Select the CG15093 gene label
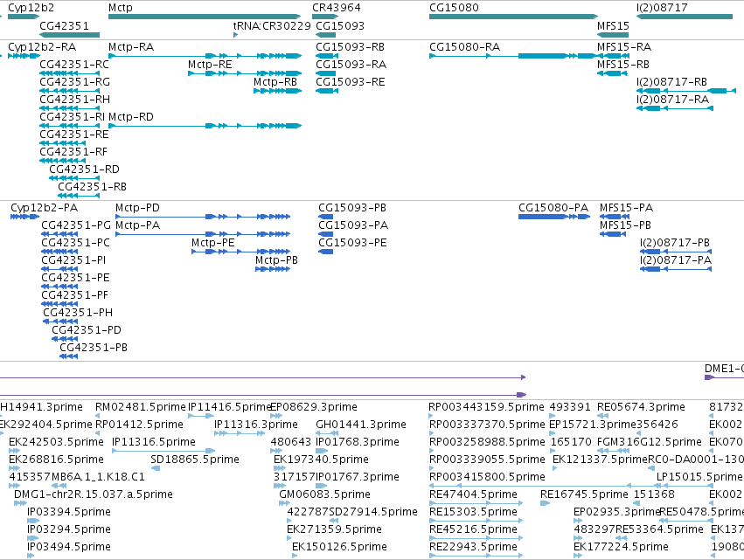 tap(340, 25)
